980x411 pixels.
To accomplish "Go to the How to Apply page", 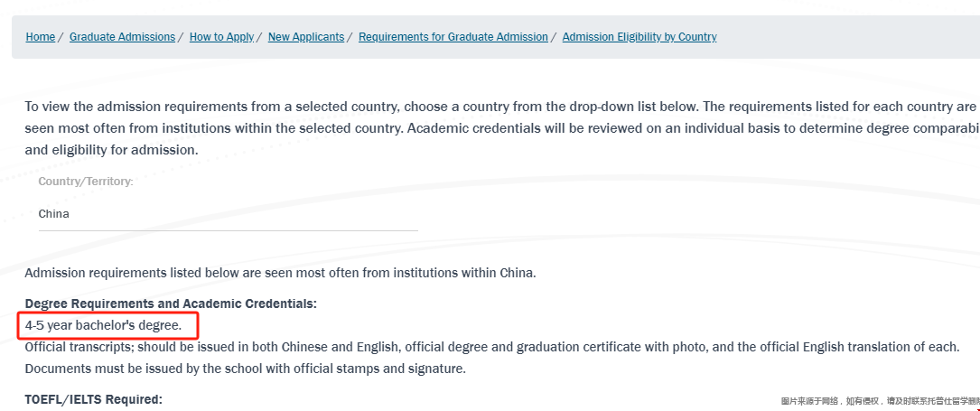I will (x=221, y=37).
